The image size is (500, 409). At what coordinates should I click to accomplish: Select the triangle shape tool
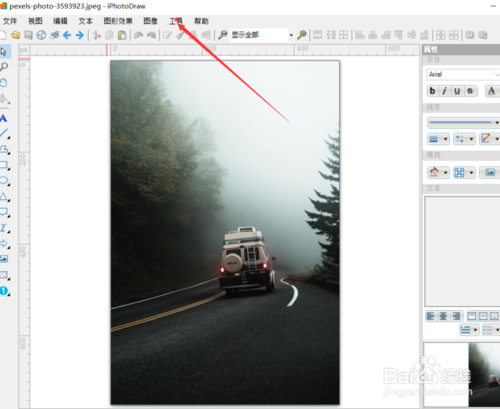tap(4, 196)
